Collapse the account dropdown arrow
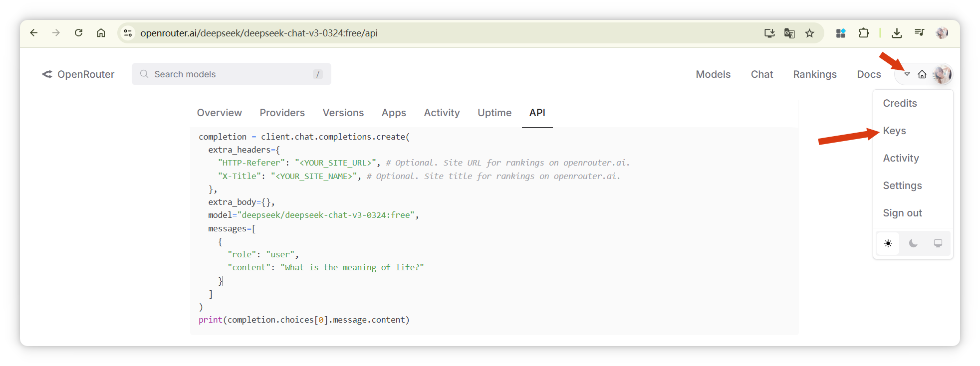This screenshot has height=366, width=980. point(907,74)
